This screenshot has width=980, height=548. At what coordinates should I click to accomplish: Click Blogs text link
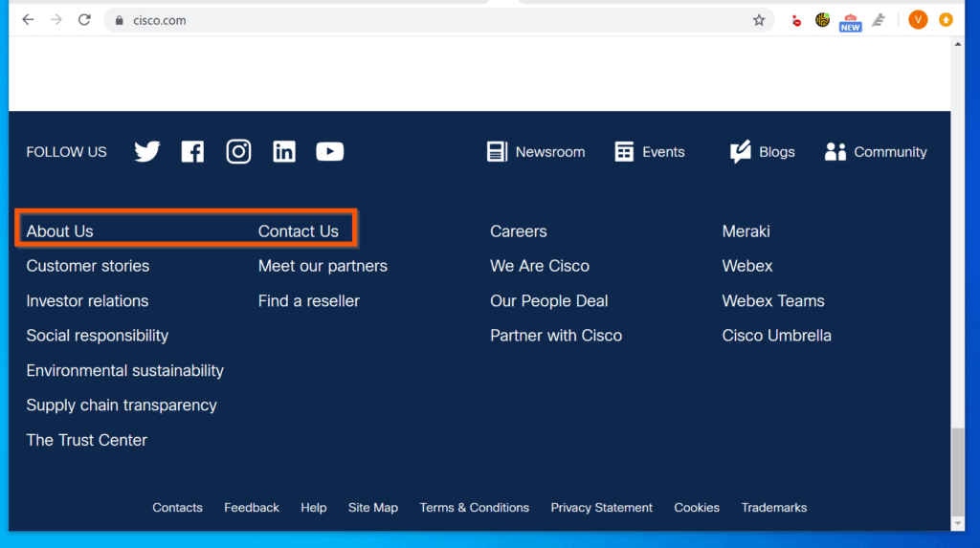pos(776,152)
